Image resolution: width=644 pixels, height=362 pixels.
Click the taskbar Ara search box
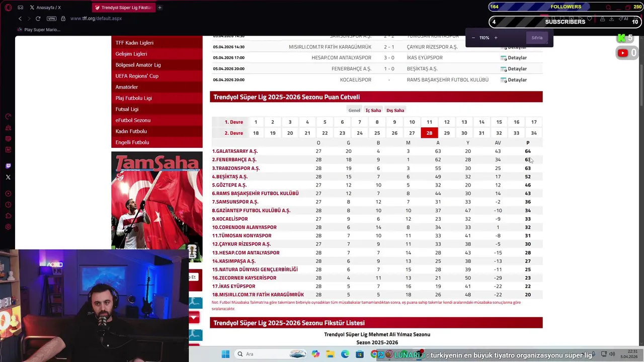point(271,354)
